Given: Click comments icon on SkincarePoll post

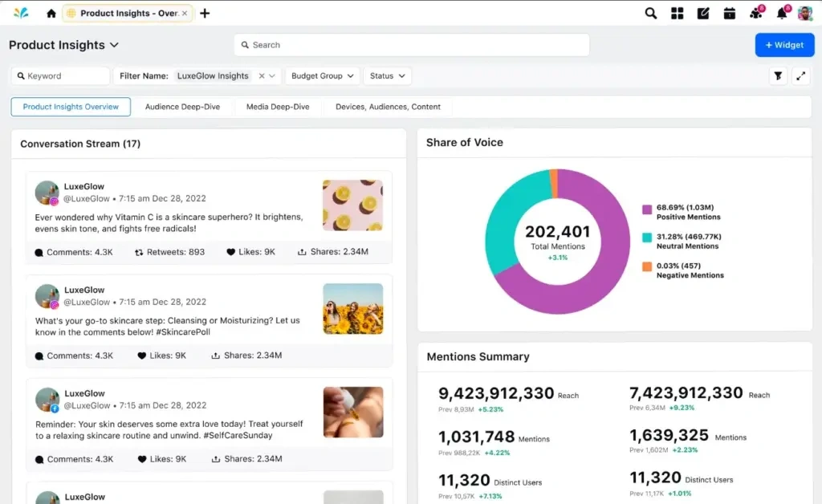Looking at the screenshot, I should pos(39,356).
